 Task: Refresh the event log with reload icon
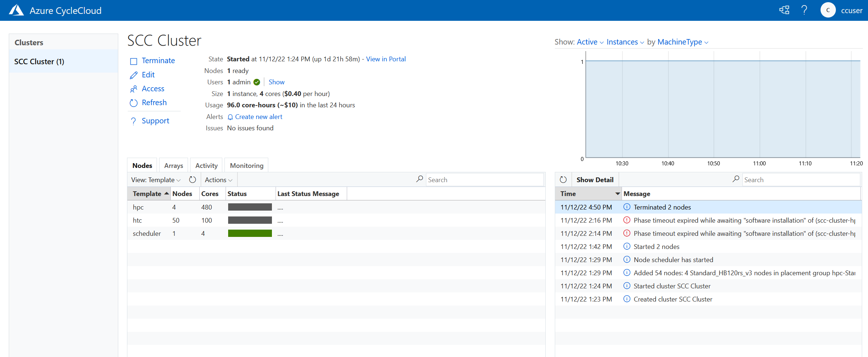tap(563, 180)
